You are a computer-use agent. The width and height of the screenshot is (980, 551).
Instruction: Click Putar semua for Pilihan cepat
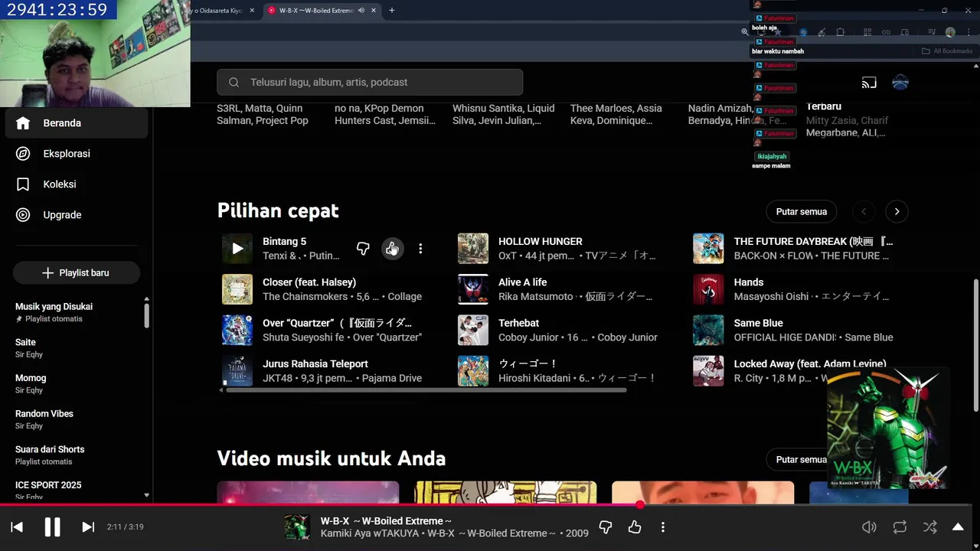[x=802, y=211]
